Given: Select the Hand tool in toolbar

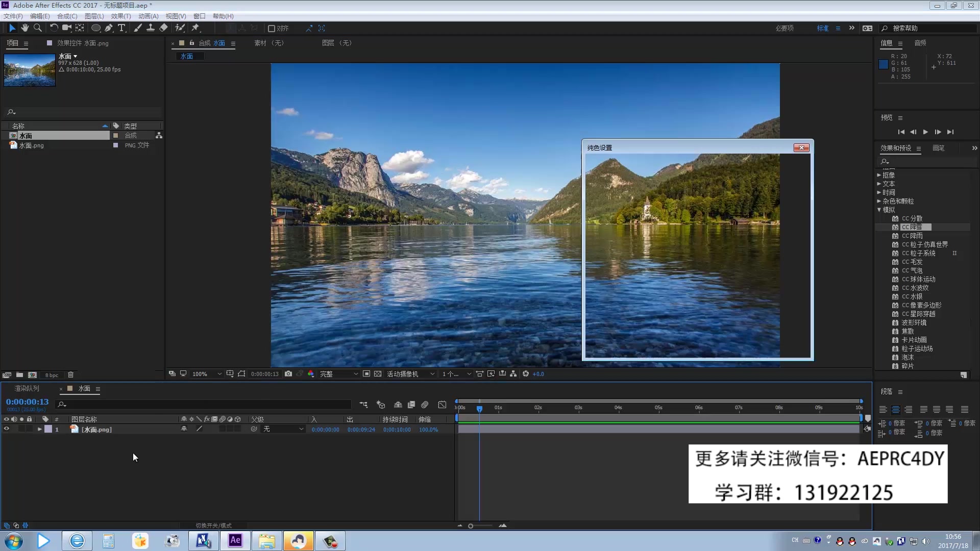Looking at the screenshot, I should click(x=24, y=28).
